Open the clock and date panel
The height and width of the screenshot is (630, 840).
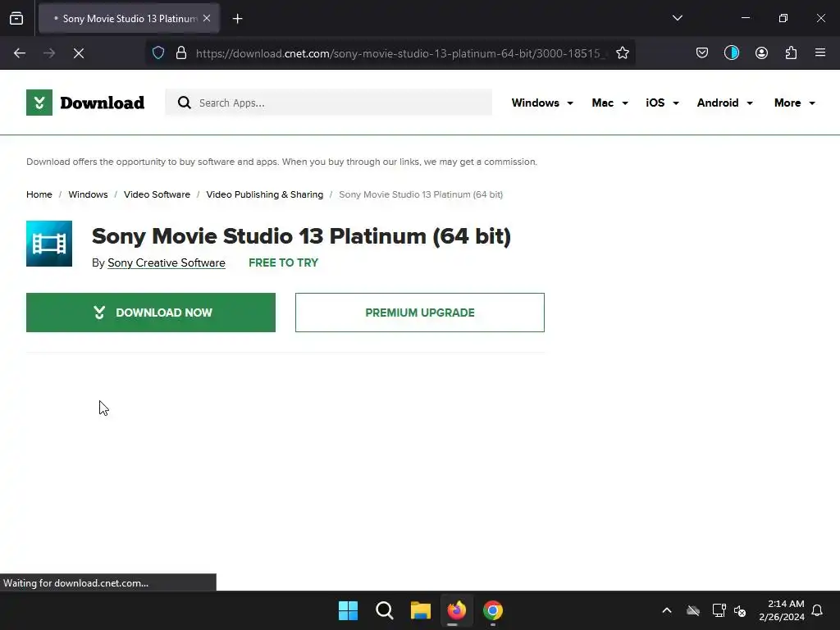coord(782,610)
